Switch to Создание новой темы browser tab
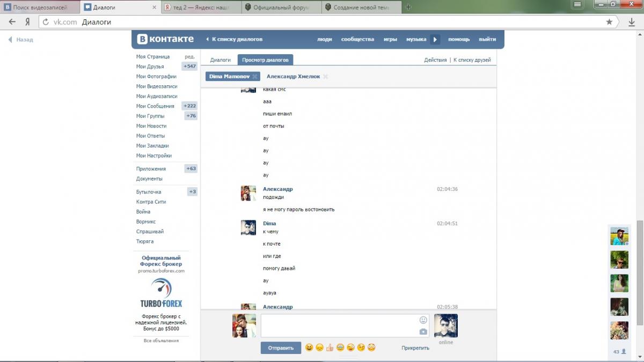 362,8
